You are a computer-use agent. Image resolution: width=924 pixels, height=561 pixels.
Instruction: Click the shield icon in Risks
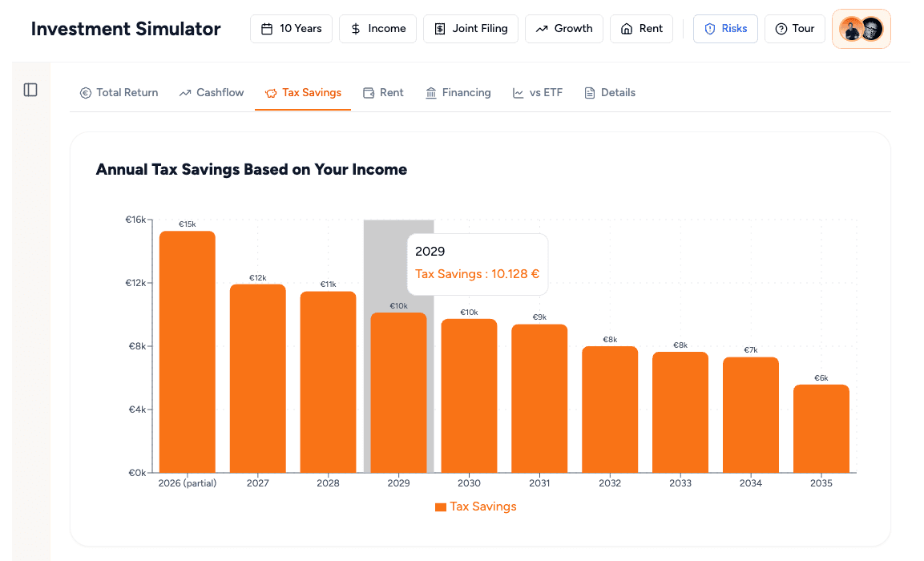click(709, 29)
